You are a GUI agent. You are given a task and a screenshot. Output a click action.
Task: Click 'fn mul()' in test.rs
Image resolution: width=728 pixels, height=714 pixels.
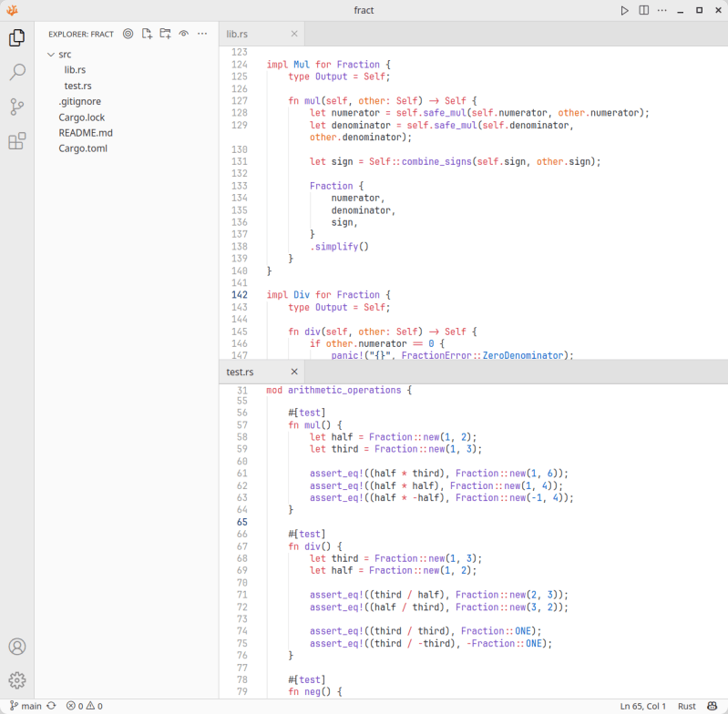[314, 425]
